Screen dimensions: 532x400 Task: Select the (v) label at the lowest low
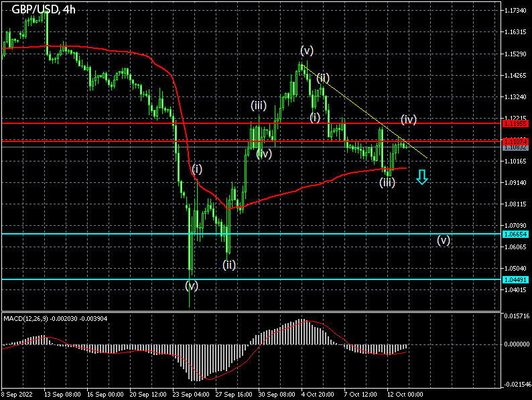coord(192,285)
